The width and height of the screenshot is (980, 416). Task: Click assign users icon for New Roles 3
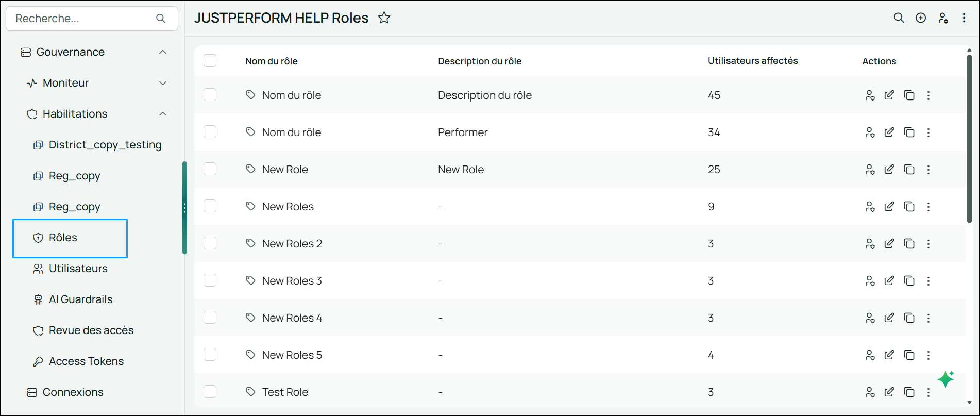click(870, 281)
